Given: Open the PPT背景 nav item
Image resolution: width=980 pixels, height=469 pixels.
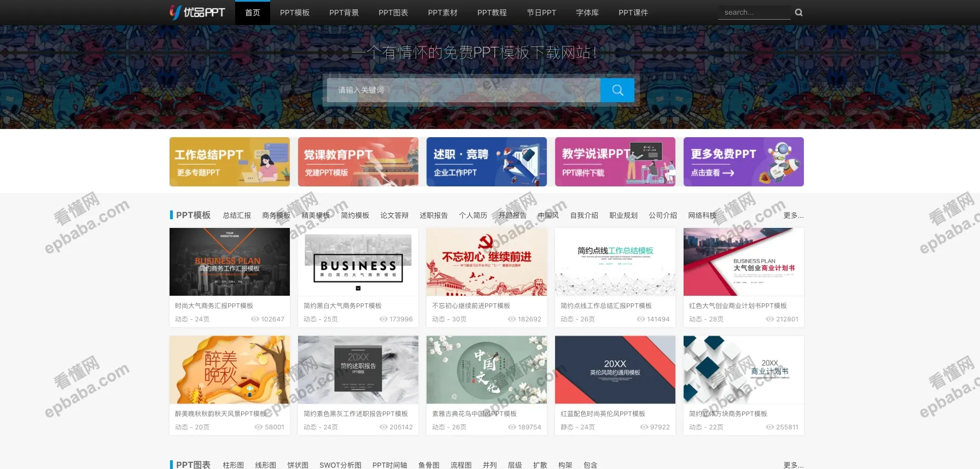Looking at the screenshot, I should point(344,13).
